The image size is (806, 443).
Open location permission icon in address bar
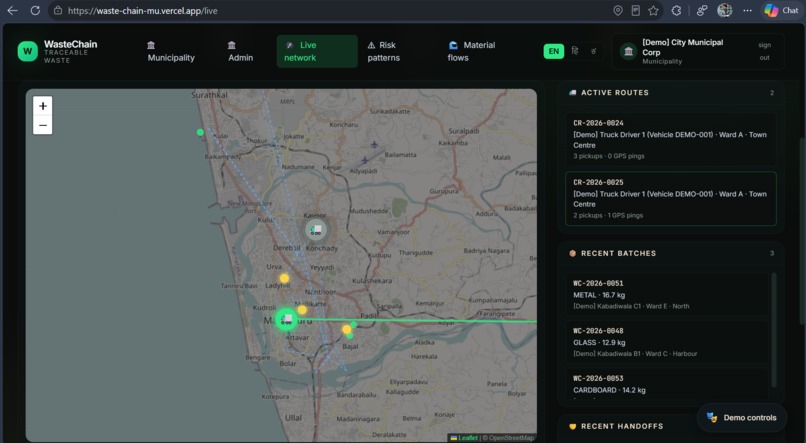click(618, 10)
